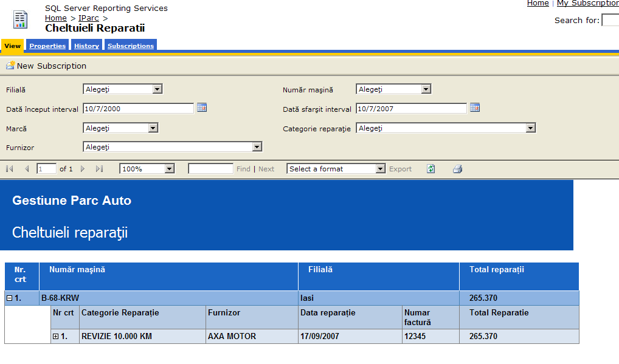Screen dimensions: 619x364
Task: Switch to the View tab
Action: tap(13, 46)
